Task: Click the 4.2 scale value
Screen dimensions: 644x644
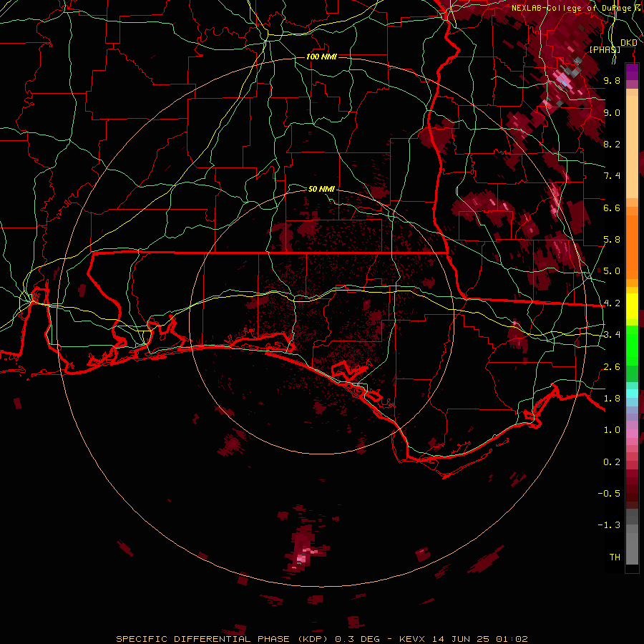Action: [x=612, y=303]
